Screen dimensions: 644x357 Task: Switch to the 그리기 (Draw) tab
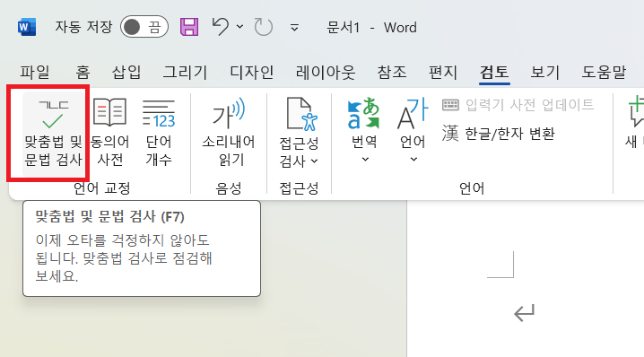(x=185, y=73)
